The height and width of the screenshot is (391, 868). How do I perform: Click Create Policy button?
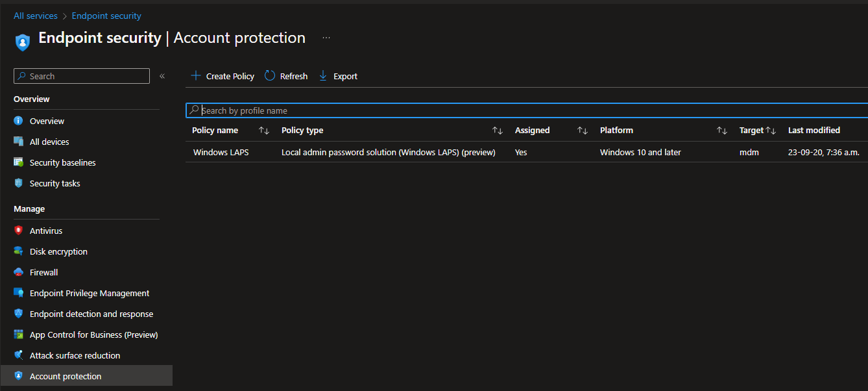pyautogui.click(x=223, y=76)
